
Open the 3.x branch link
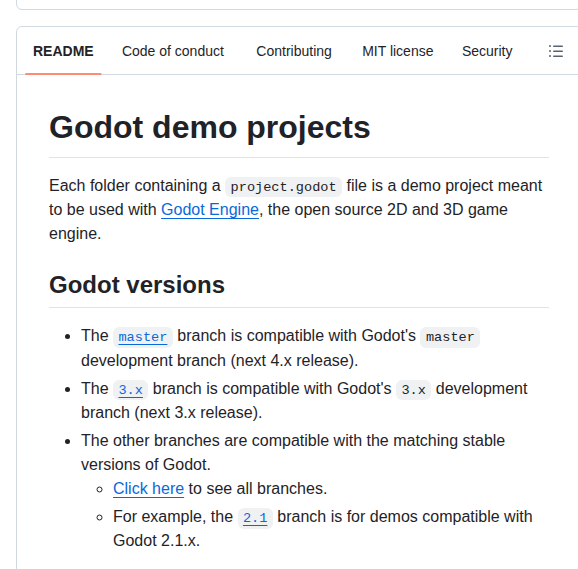point(130,390)
